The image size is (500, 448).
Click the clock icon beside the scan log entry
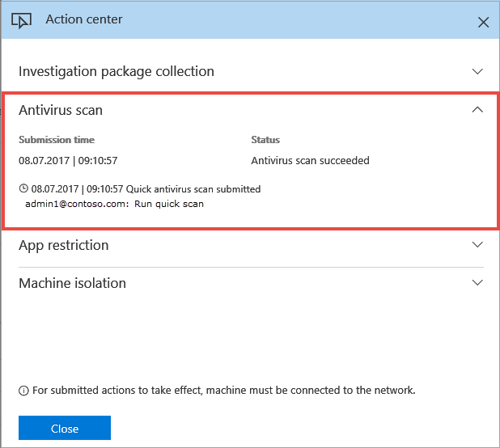pyautogui.click(x=23, y=189)
